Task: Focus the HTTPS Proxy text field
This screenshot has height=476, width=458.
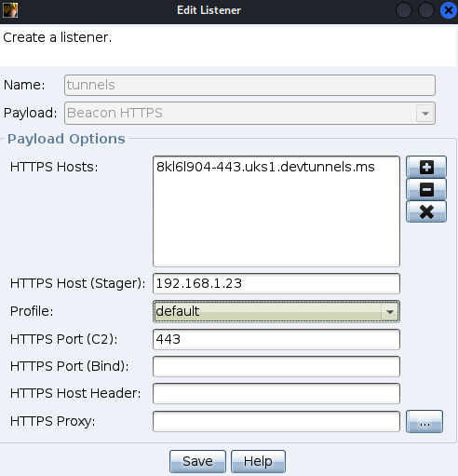Action: click(x=276, y=421)
